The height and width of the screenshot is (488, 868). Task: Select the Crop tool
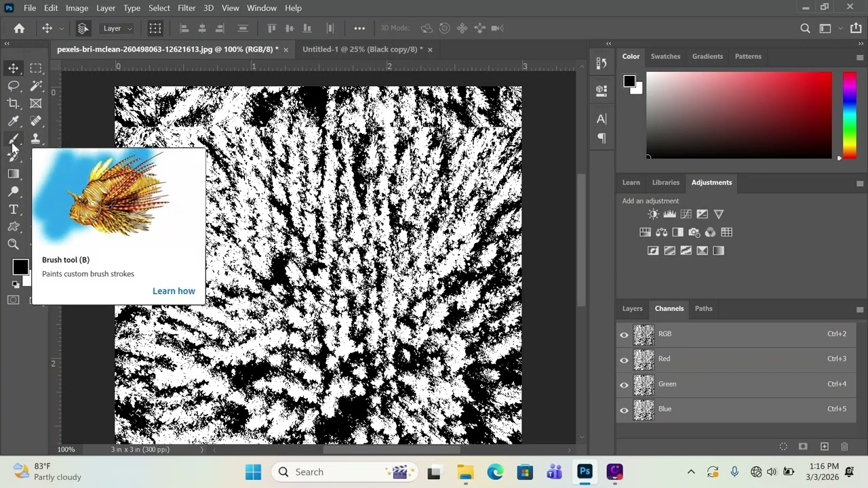click(x=14, y=103)
